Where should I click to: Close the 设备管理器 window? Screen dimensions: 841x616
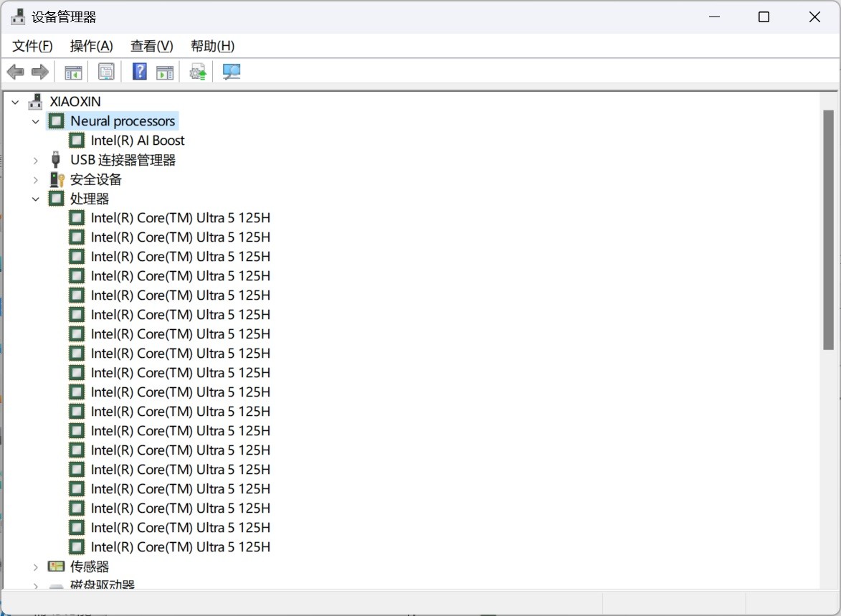(x=814, y=17)
